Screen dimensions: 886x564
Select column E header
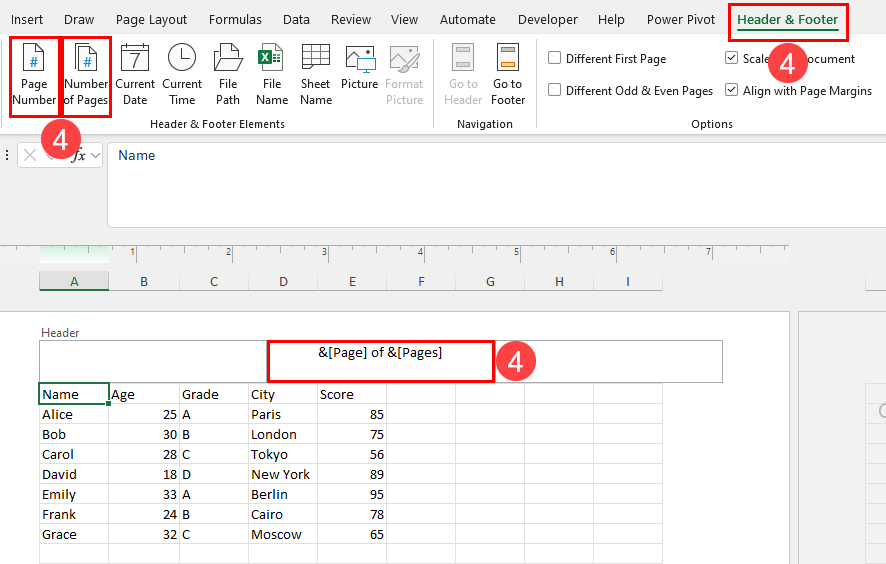click(x=352, y=281)
